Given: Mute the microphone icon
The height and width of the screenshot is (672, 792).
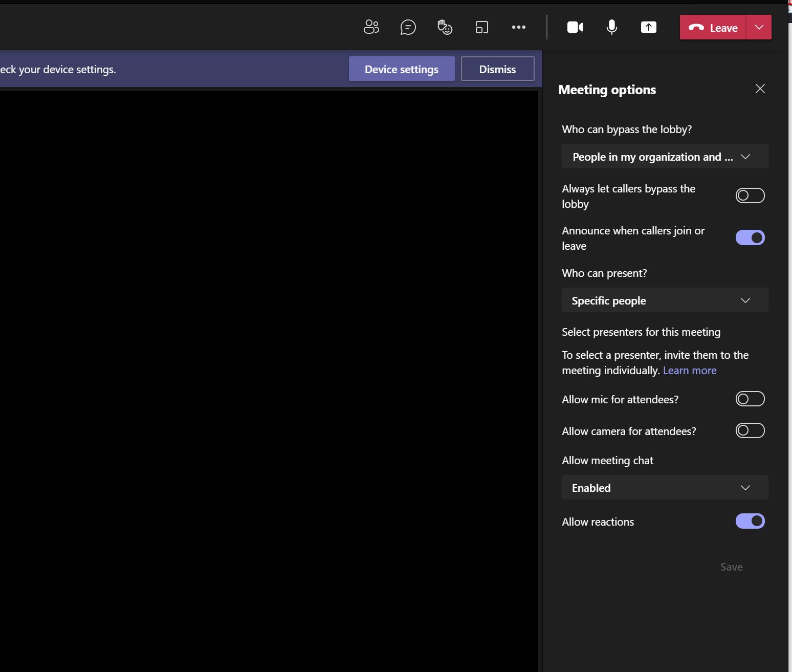Looking at the screenshot, I should [611, 27].
